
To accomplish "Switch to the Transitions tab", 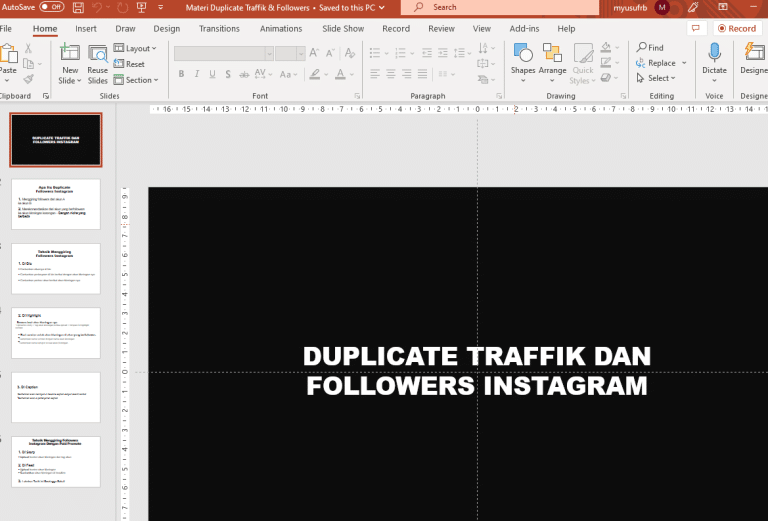I will 219,29.
